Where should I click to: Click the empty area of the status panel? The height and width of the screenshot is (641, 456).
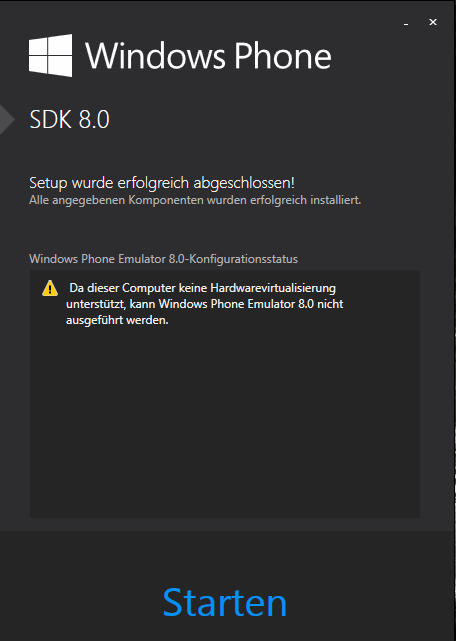point(225,421)
